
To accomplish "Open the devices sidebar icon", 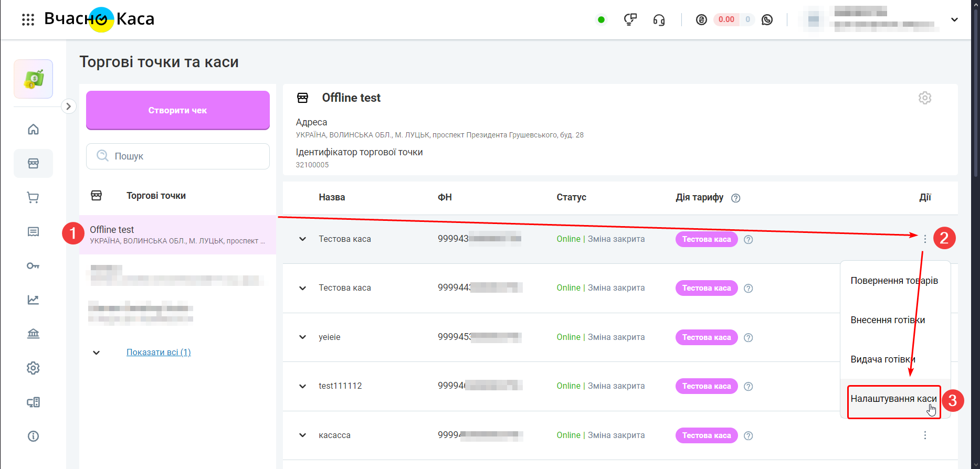I will point(33,402).
